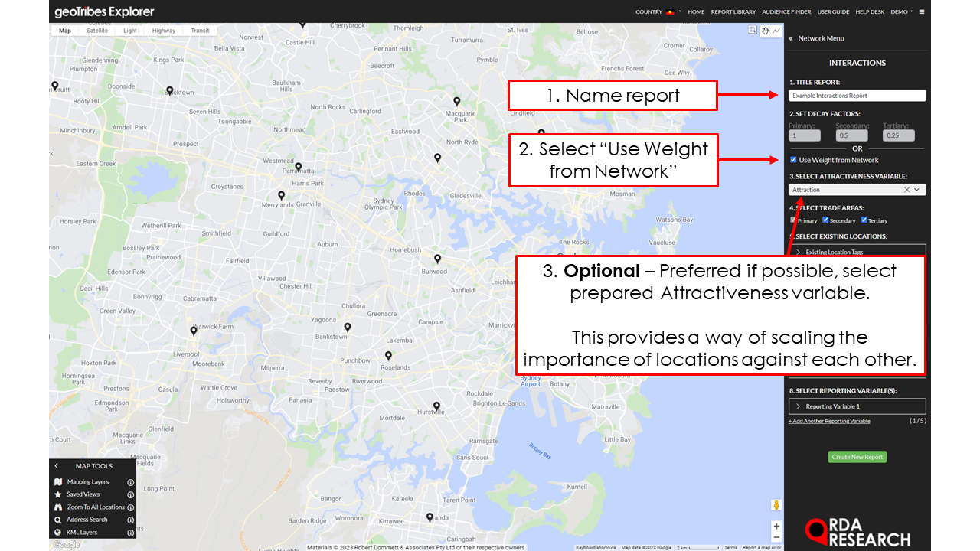Screen dimensions: 980x551
Task: Click the Primary decay factor field
Action: coord(805,135)
